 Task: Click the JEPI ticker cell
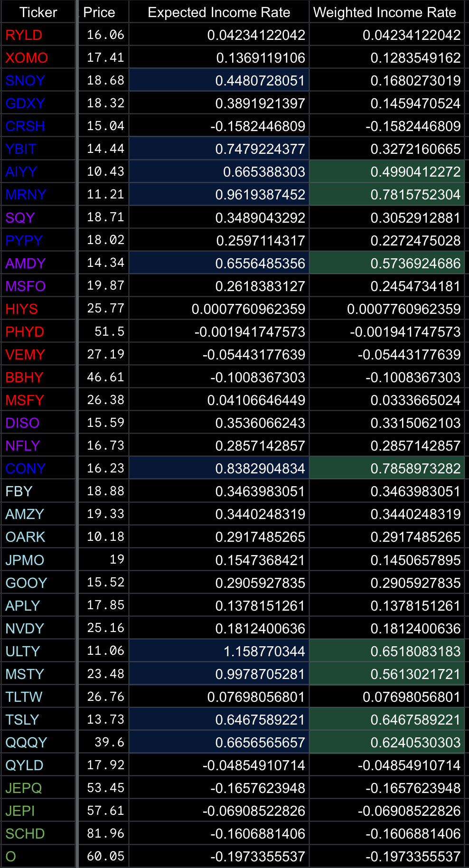[x=38, y=811]
